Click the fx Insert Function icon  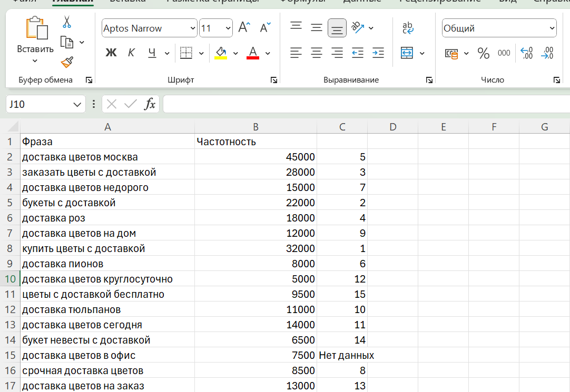[150, 104]
